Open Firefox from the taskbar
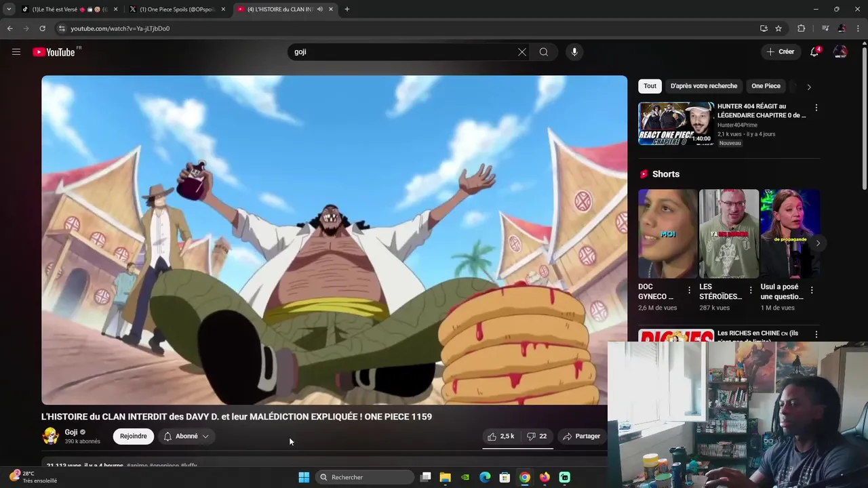Viewport: 868px width, 488px height. 545,477
